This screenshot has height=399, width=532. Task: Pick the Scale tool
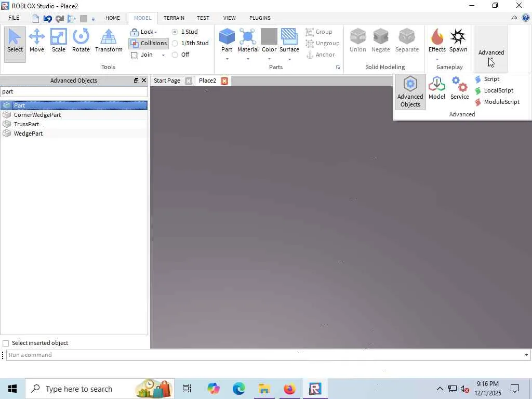pos(58,41)
